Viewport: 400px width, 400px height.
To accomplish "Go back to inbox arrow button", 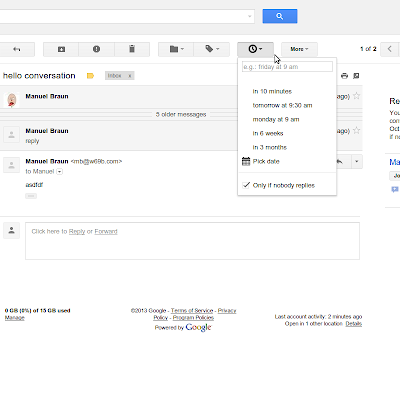I will pyautogui.click(x=17, y=49).
